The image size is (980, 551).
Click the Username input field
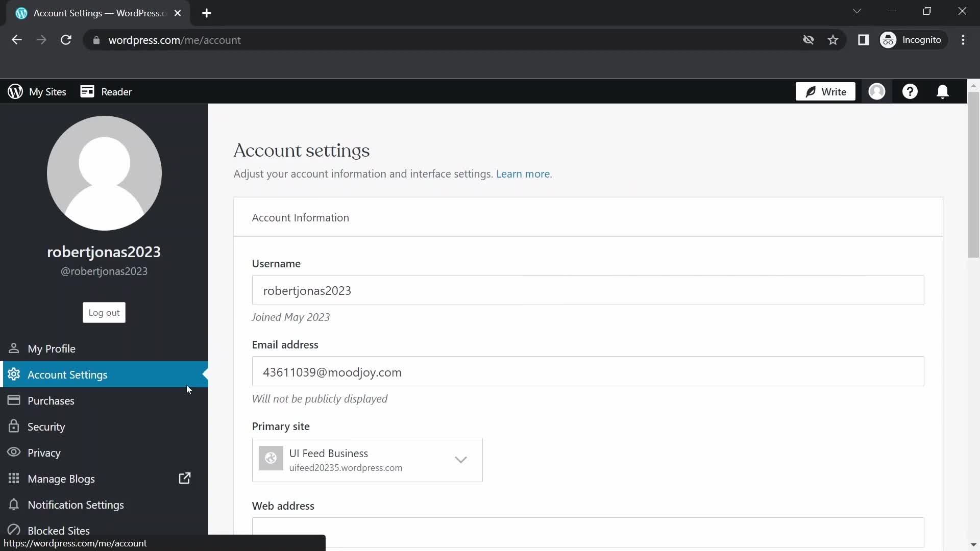587,290
